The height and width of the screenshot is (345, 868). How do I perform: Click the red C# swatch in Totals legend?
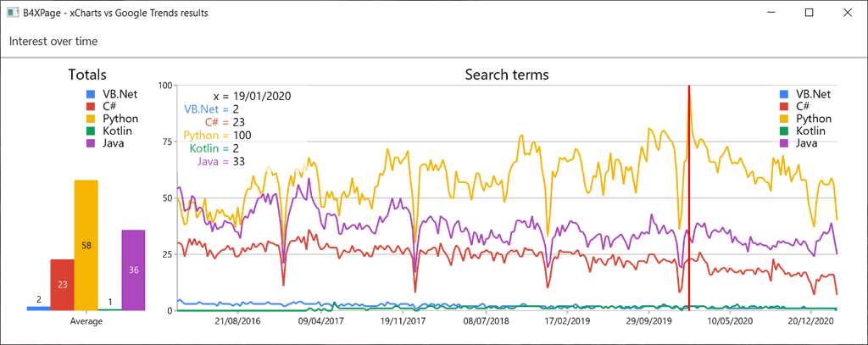tap(90, 107)
